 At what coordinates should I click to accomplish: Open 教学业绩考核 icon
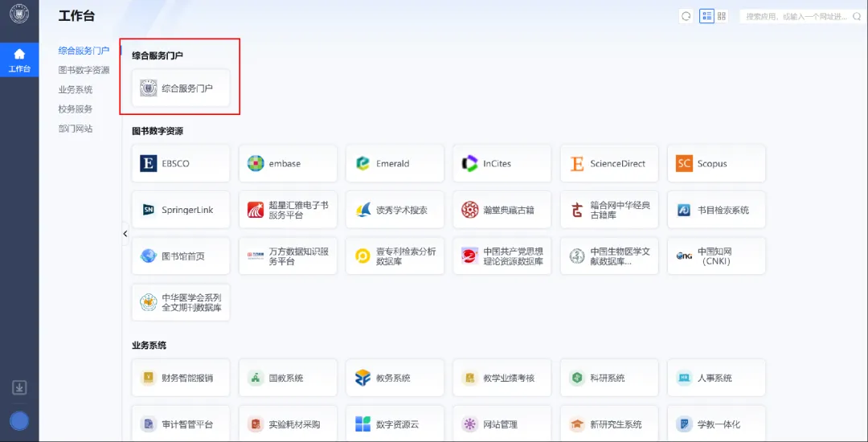[469, 379]
